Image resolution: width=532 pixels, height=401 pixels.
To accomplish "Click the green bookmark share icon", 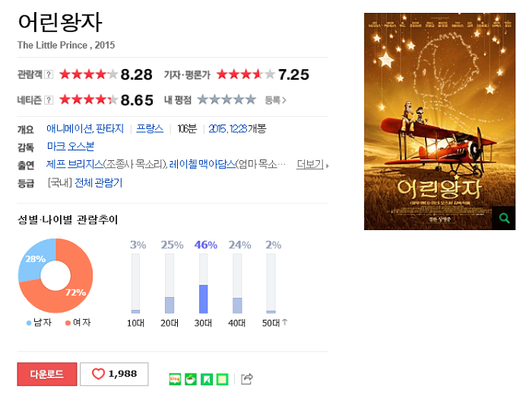I will (207, 379).
